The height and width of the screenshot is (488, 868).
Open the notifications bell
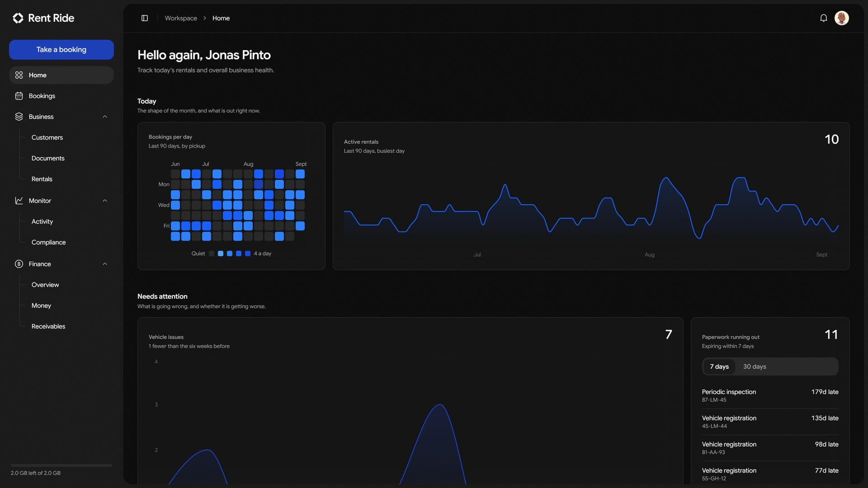coord(824,18)
